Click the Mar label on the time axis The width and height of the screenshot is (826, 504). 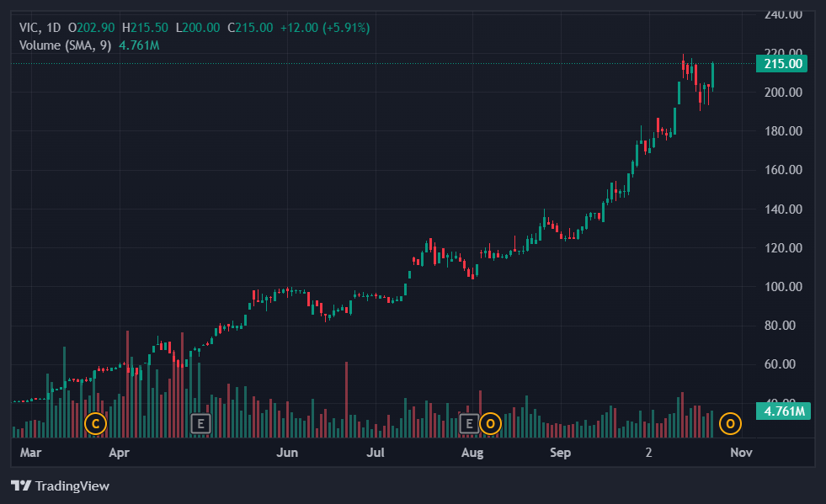tap(30, 453)
